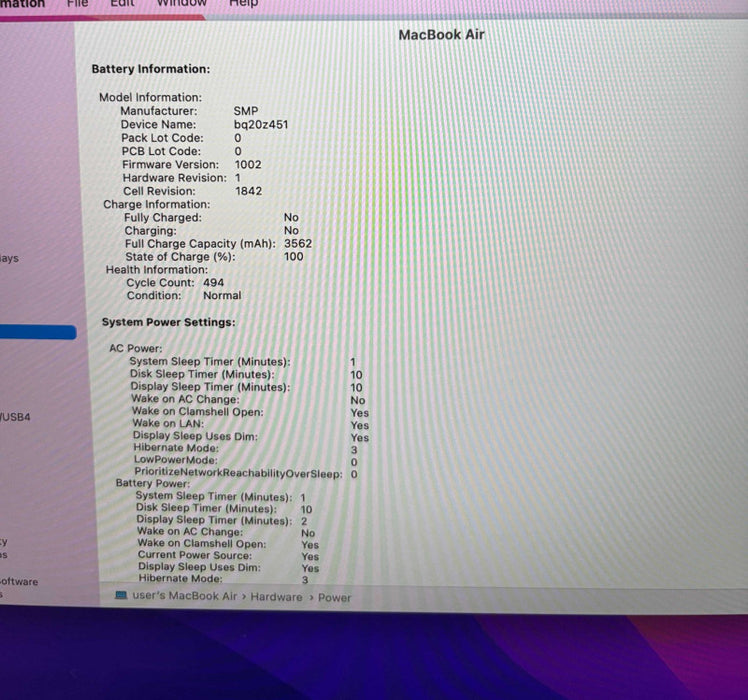Select Condition value Normal
Viewport: 748px width, 700px height.
[x=222, y=295]
